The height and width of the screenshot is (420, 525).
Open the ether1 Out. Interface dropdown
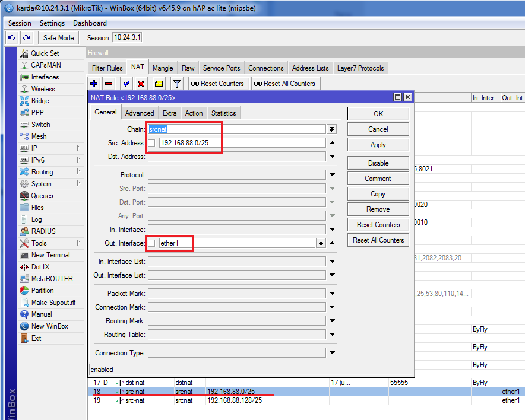tap(321, 243)
